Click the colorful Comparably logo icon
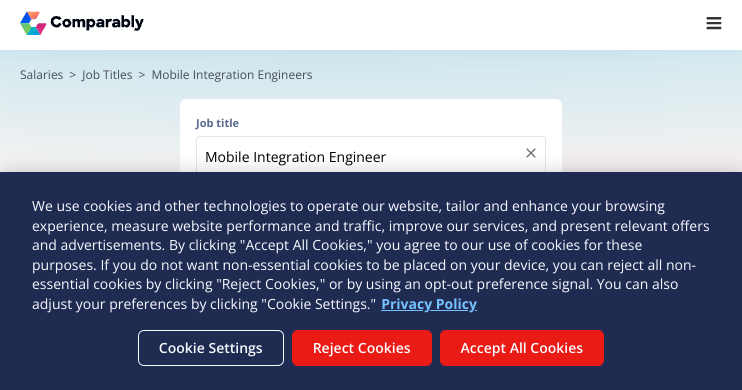Screen dimensions: 742x390 33,23
